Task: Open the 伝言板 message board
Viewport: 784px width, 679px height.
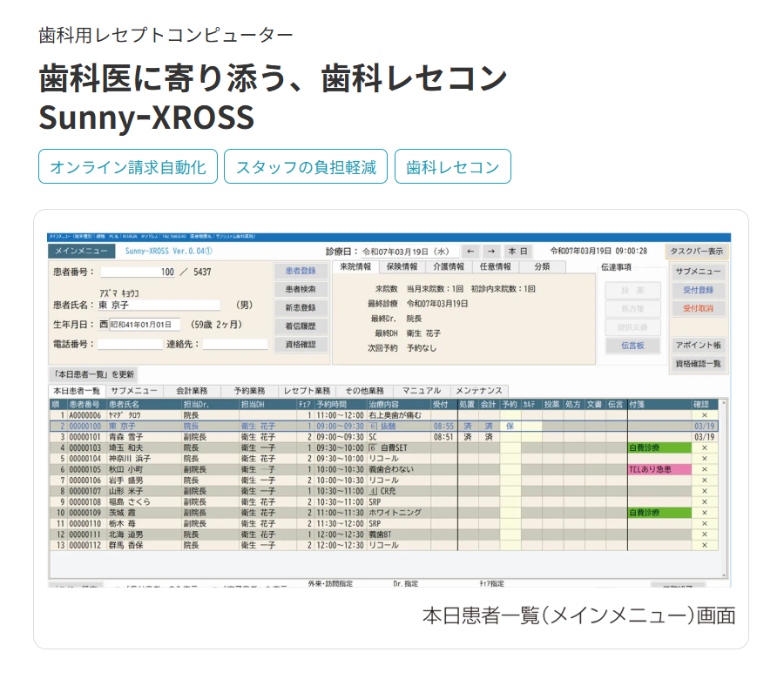Action: coord(633,345)
